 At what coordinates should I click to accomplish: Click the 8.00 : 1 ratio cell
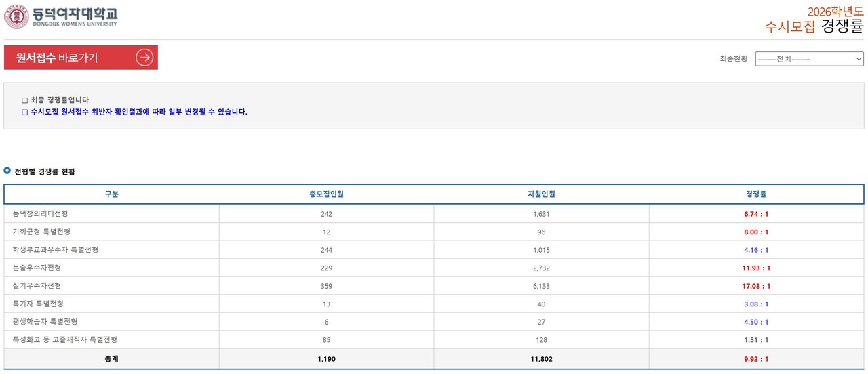pyautogui.click(x=756, y=232)
